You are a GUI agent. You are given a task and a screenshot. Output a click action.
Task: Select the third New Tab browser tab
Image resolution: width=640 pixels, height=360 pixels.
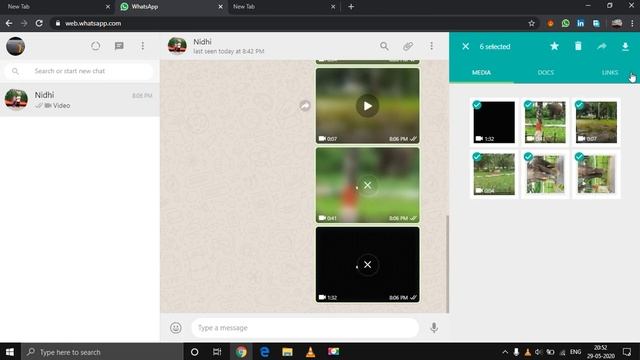(x=283, y=7)
